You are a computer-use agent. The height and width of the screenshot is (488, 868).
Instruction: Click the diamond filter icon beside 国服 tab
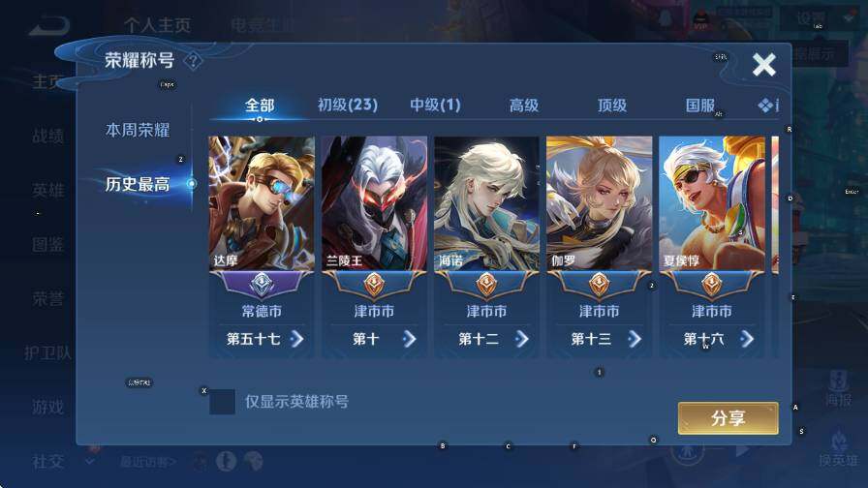(x=765, y=106)
